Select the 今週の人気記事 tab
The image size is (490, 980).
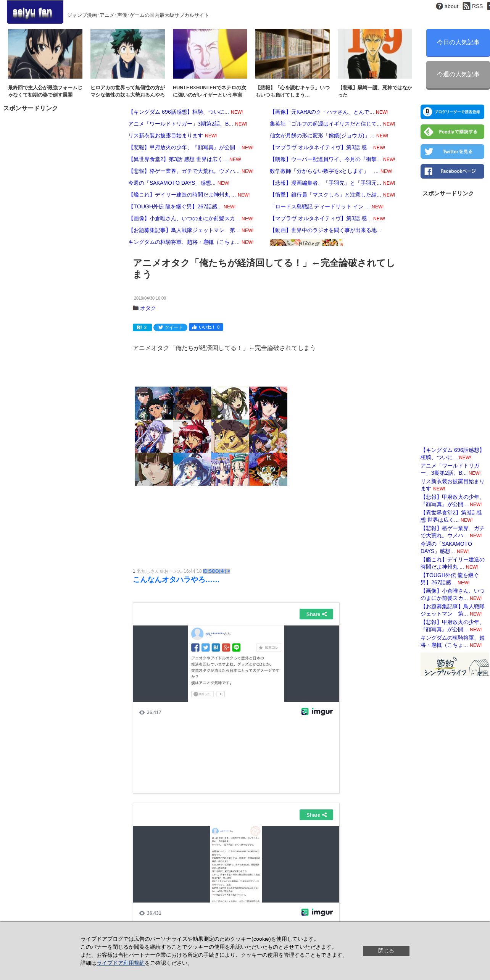[458, 75]
